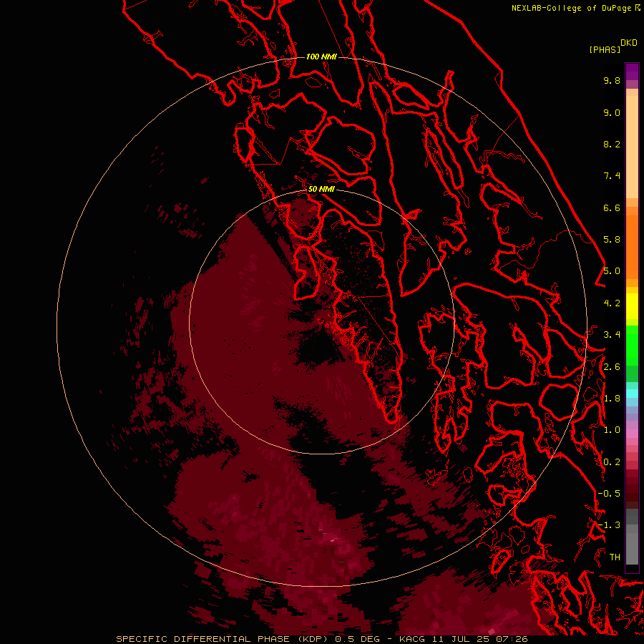Click the 0.2 legend scale value
Viewport: 644px width, 644px height.
click(x=612, y=462)
